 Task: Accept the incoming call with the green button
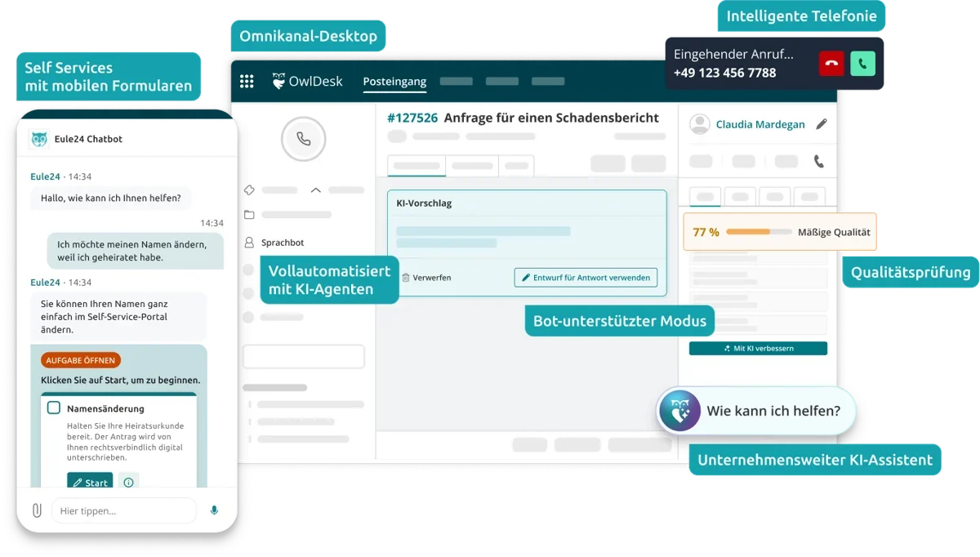[x=862, y=64]
